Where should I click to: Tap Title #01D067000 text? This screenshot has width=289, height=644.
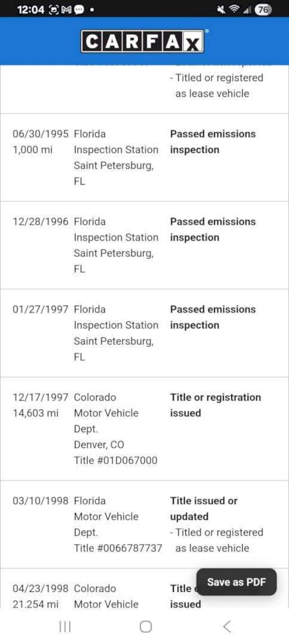116,460
